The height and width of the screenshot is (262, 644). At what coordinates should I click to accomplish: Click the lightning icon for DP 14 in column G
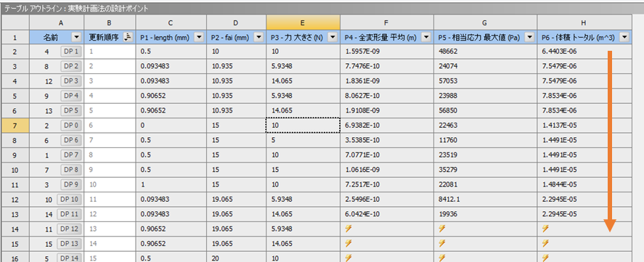coord(441,258)
